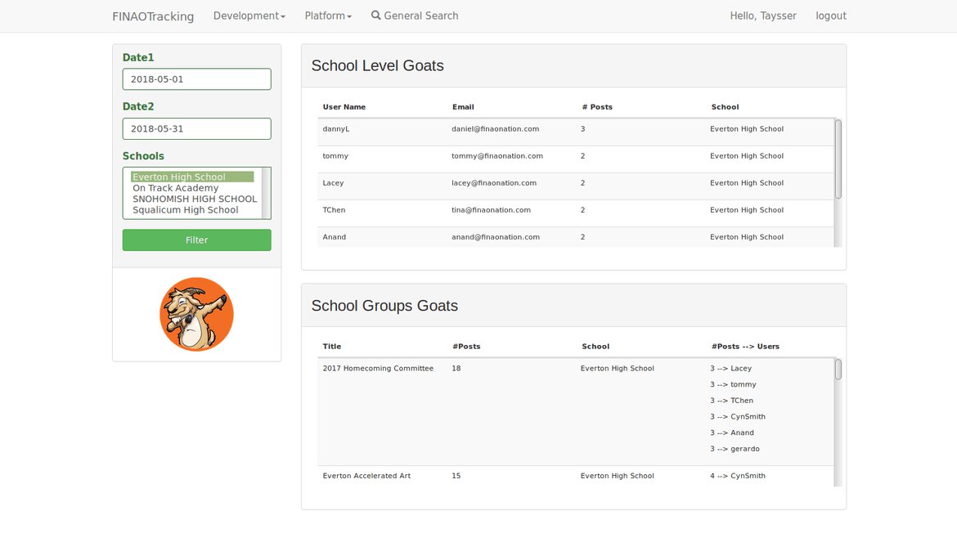The image size is (957, 560).
Task: Select SNOHOMISH HIGH SCHOOL in Schools list
Action: pyautogui.click(x=195, y=199)
